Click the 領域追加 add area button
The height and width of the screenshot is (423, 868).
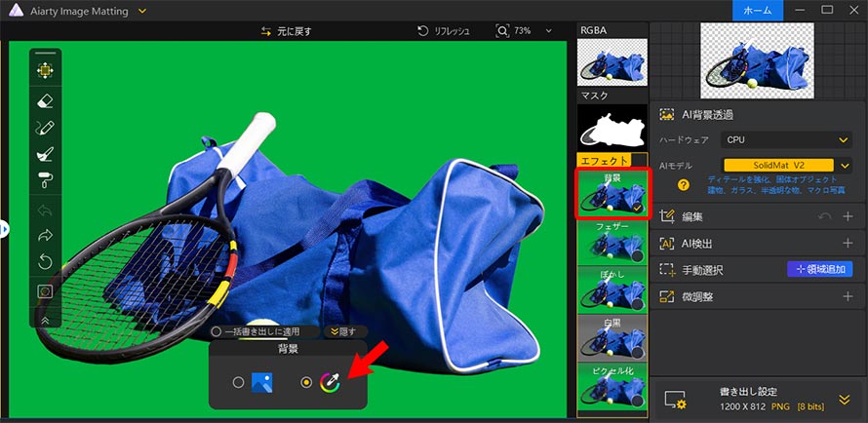tap(820, 269)
